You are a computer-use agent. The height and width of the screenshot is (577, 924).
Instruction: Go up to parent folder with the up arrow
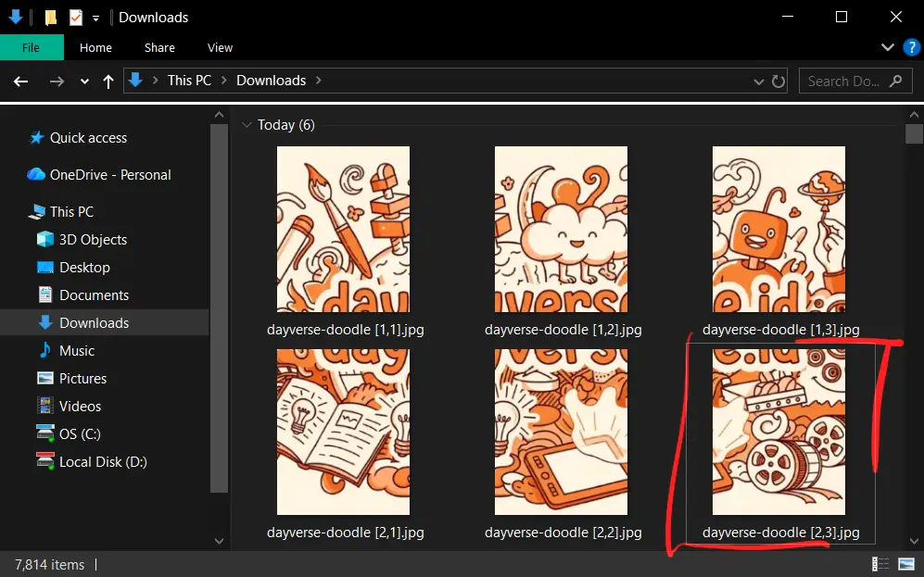point(108,81)
